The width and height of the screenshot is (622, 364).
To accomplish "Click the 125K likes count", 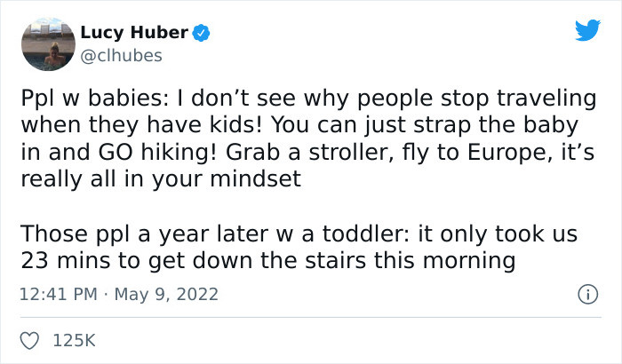I will point(74,340).
